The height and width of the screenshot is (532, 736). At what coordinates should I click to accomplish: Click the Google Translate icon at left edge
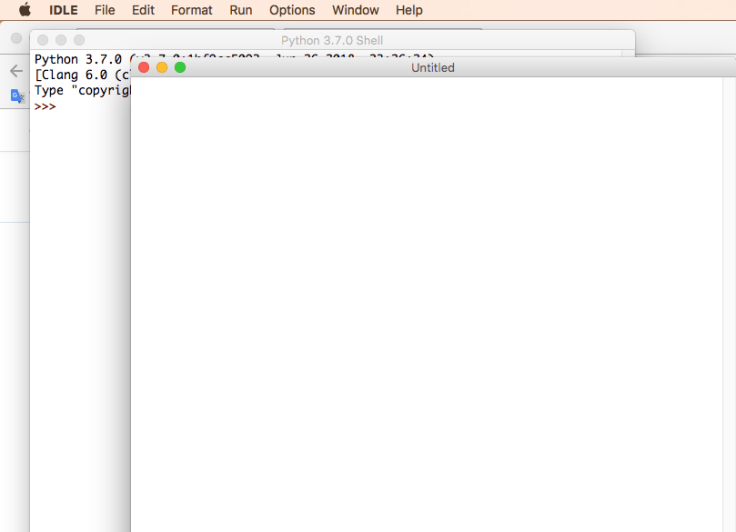[17, 96]
